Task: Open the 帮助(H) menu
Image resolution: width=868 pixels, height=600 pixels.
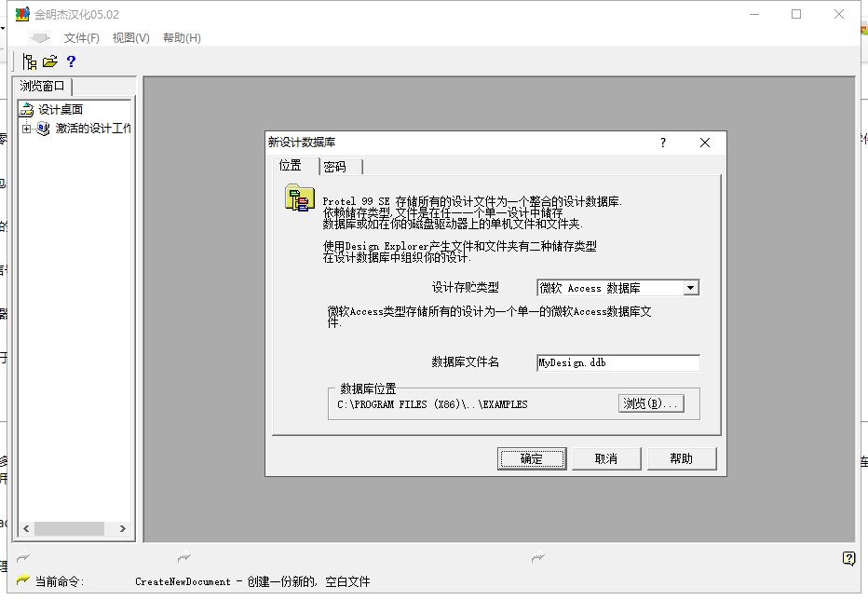Action: [x=182, y=37]
